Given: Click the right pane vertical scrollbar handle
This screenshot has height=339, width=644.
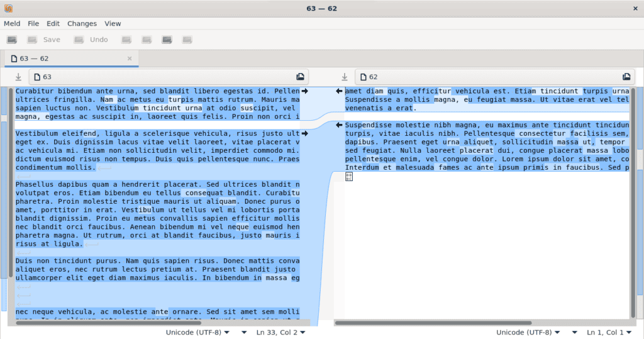Looking at the screenshot, I should click(x=633, y=201).
